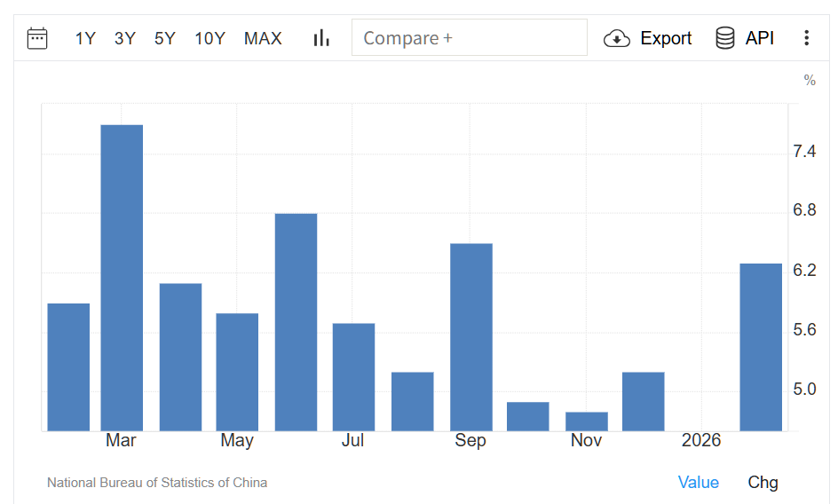Image resolution: width=838 pixels, height=504 pixels.
Task: Click the cloud download Export icon
Action: coord(617,38)
